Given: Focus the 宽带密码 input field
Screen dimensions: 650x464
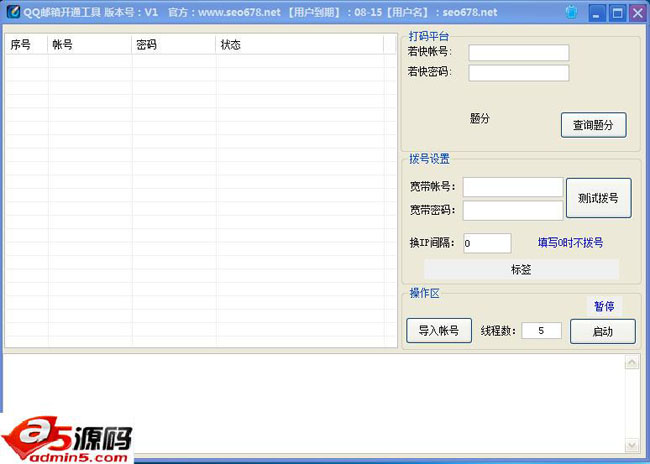Looking at the screenshot, I should (x=513, y=210).
